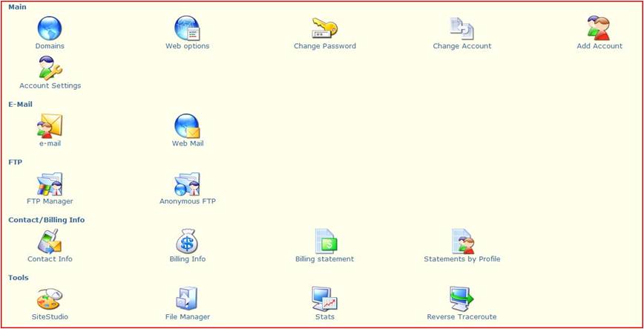Viewport: 644px width, 329px height.
Task: Open the File Manager icon
Action: [x=187, y=299]
